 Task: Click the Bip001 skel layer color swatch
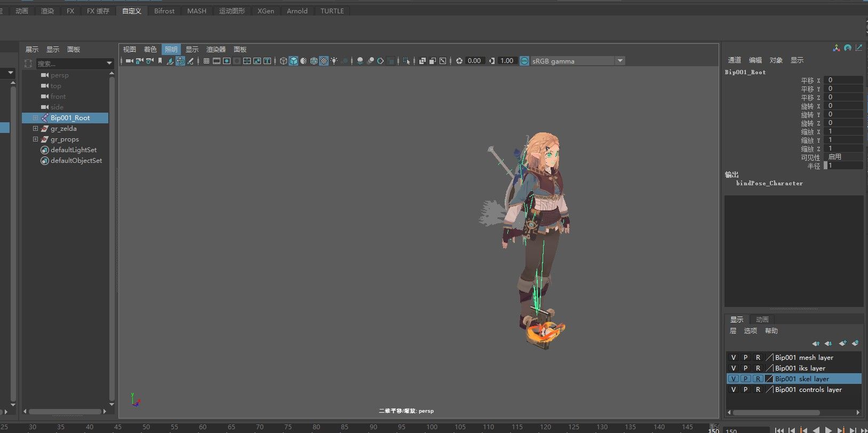click(x=769, y=379)
